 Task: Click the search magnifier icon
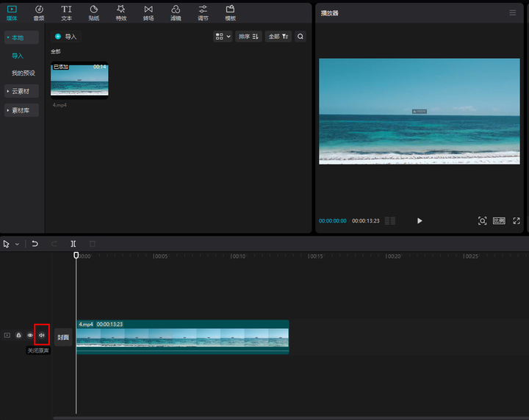pyautogui.click(x=301, y=37)
